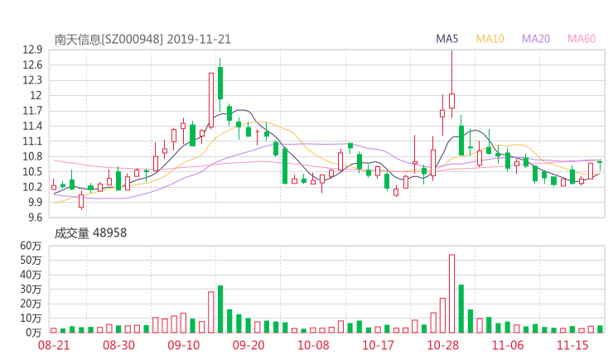Click the MA20 legend label
Screen dimensions: 613x364
pyautogui.click(x=536, y=39)
